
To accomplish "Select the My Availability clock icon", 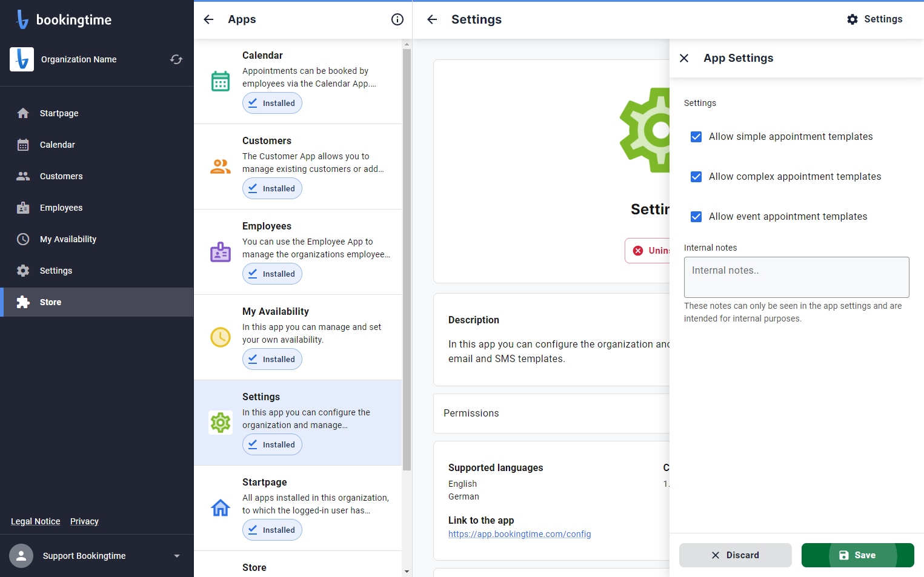I will pos(221,337).
